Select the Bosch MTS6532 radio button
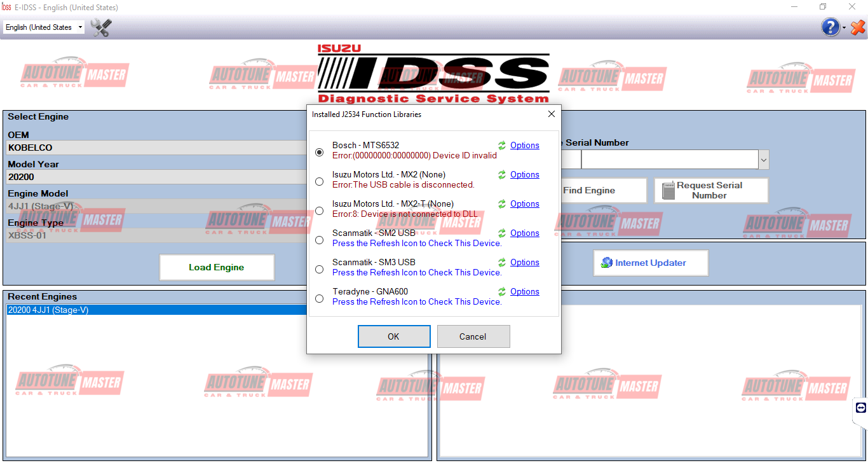 (x=319, y=152)
